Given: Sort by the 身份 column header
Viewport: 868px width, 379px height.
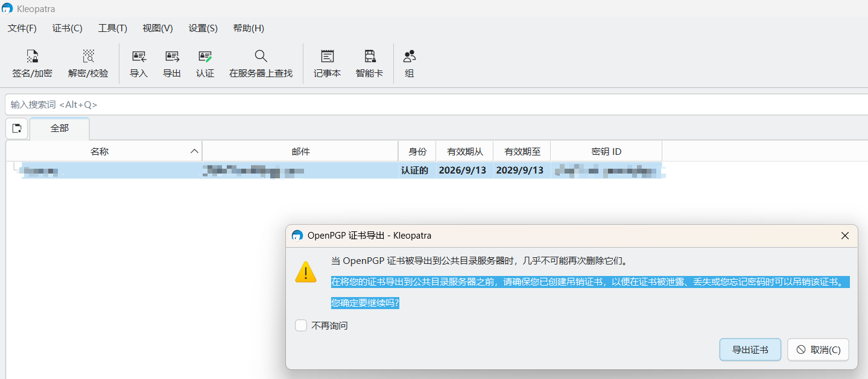Looking at the screenshot, I should pyautogui.click(x=417, y=151).
